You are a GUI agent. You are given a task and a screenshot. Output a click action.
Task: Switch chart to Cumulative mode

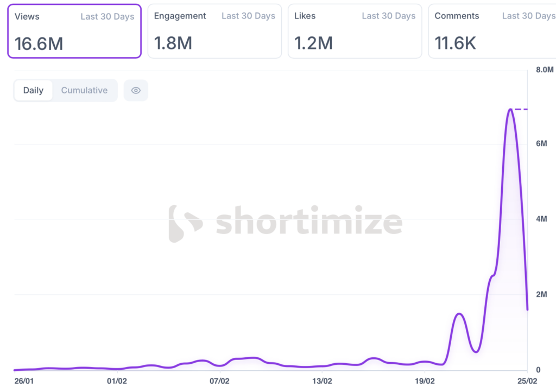tap(84, 91)
